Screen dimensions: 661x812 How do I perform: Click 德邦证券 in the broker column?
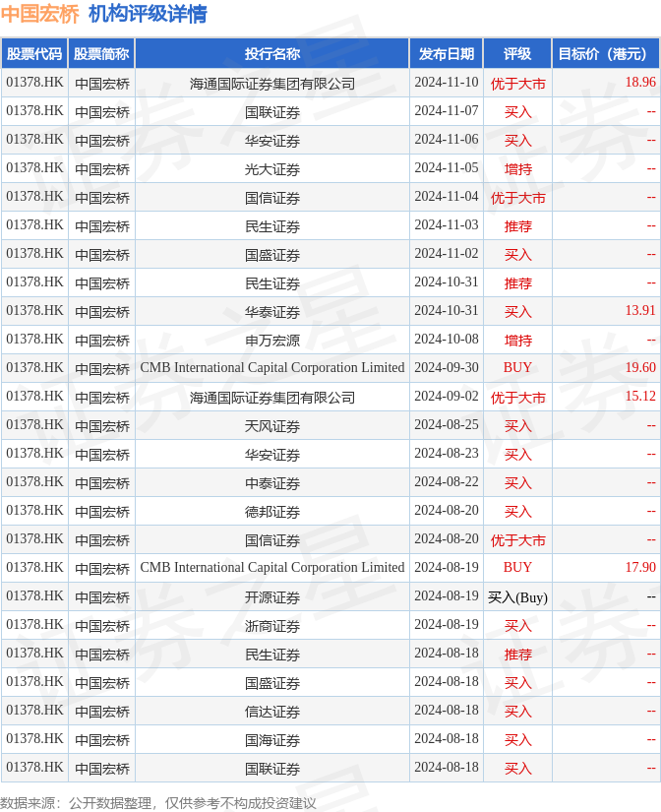point(272,512)
